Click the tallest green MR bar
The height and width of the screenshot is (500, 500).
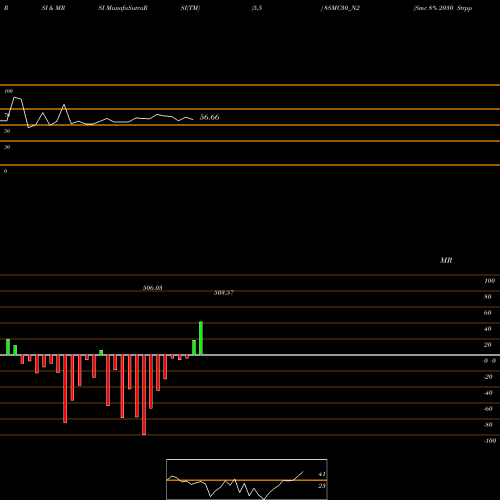(201, 338)
